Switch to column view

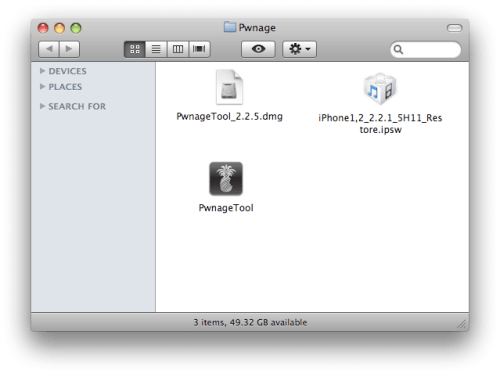tap(178, 49)
